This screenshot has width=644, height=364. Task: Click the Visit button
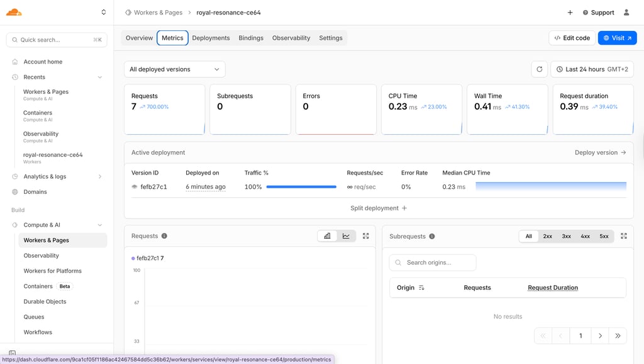pyautogui.click(x=618, y=38)
